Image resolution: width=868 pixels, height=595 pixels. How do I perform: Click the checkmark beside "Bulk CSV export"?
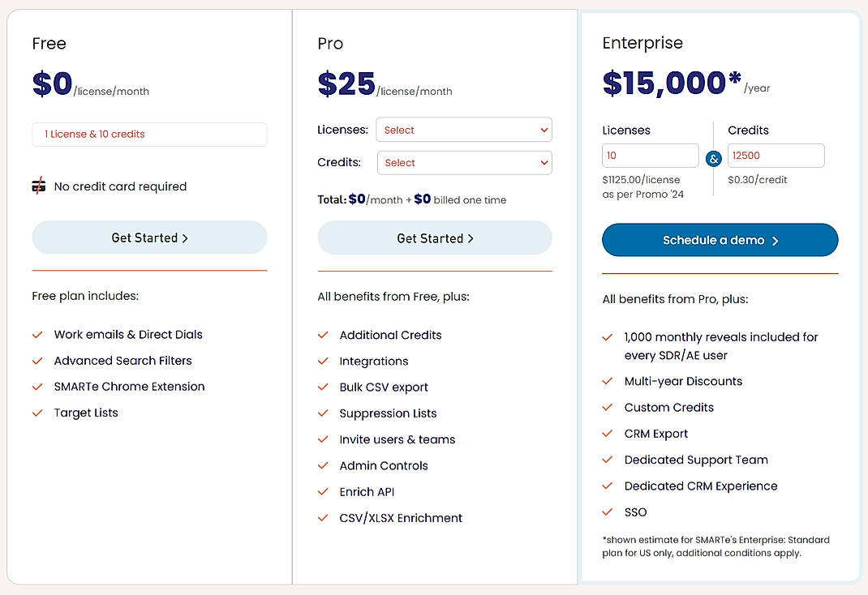(x=323, y=387)
